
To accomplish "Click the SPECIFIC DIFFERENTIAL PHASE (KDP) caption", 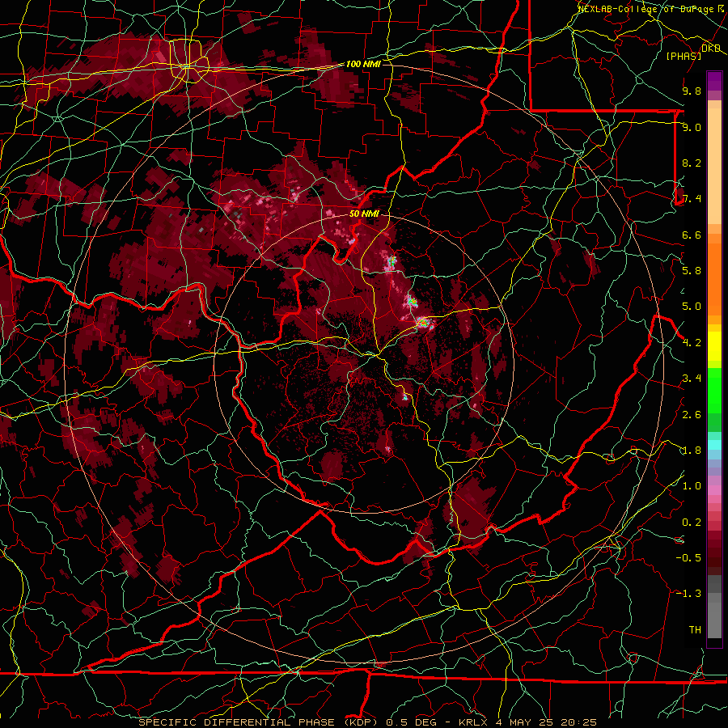I will (x=257, y=722).
